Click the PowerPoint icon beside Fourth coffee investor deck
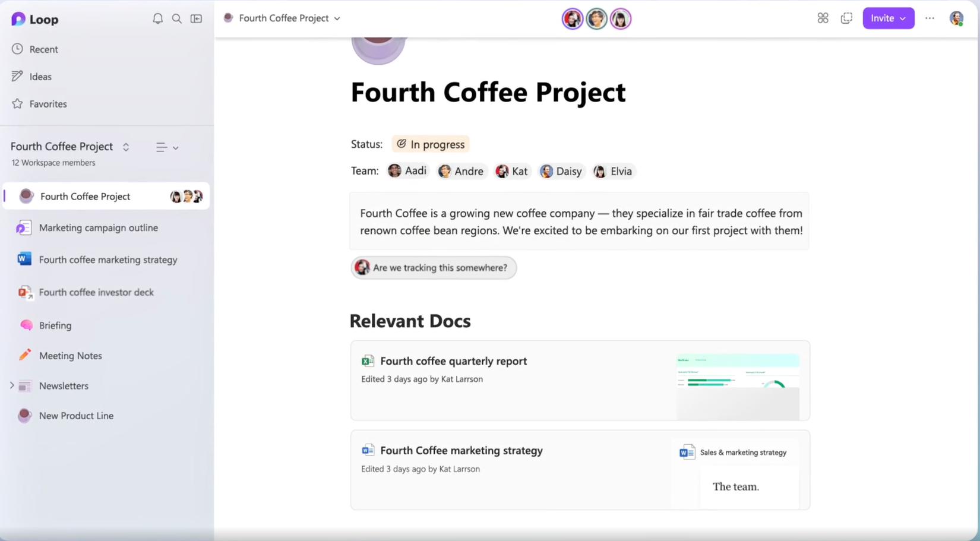 [24, 292]
